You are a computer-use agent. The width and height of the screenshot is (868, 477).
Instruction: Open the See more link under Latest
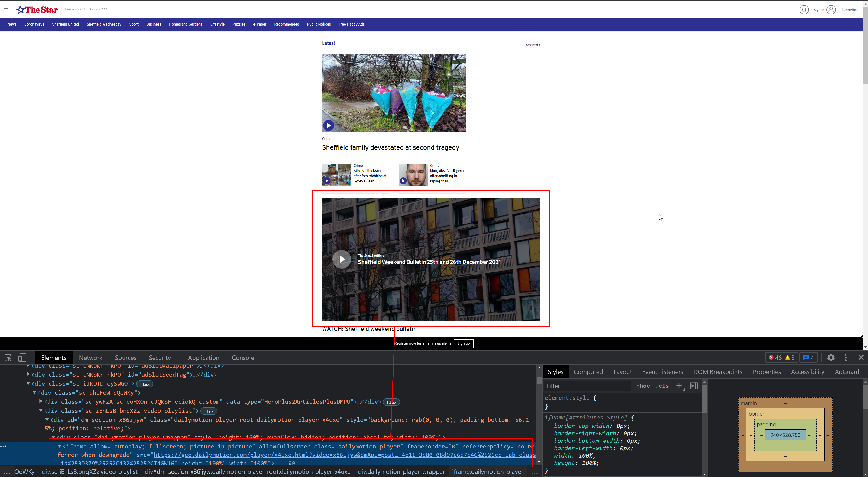533,45
